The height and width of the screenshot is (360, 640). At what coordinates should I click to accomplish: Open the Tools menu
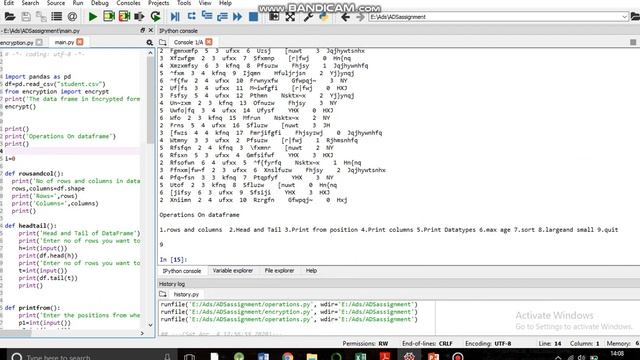(184, 3)
